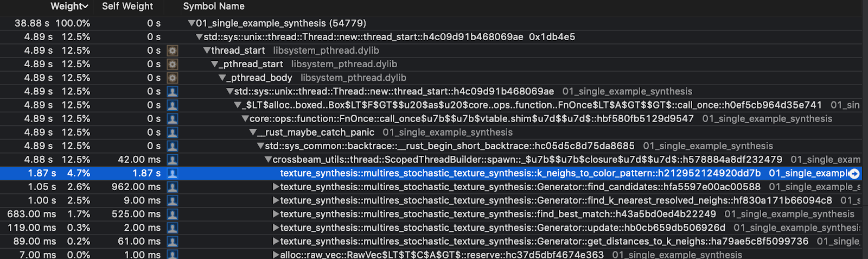Image resolution: width=868 pixels, height=259 pixels.
Task: Click the system library icon beside thread_start
Action: (x=173, y=50)
